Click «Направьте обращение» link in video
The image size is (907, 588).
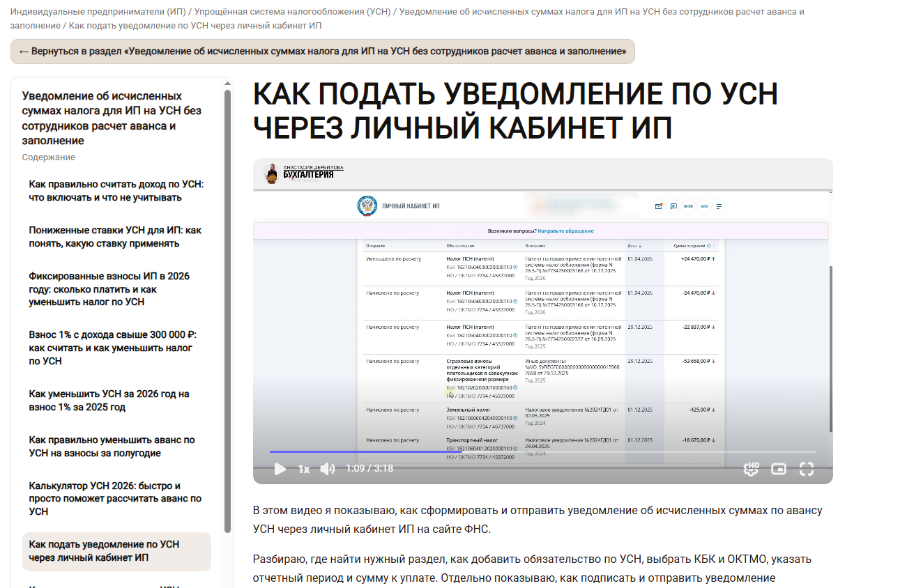(x=565, y=231)
